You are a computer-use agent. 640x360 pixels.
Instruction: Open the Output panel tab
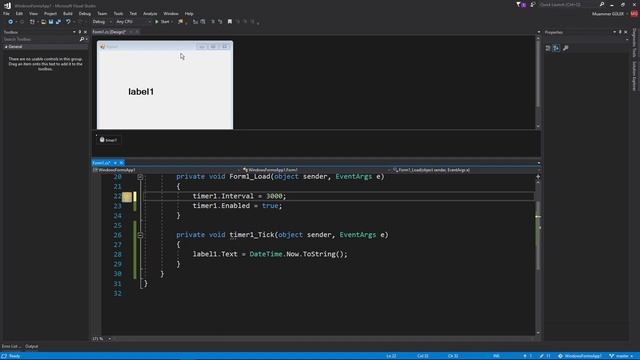coord(31,346)
